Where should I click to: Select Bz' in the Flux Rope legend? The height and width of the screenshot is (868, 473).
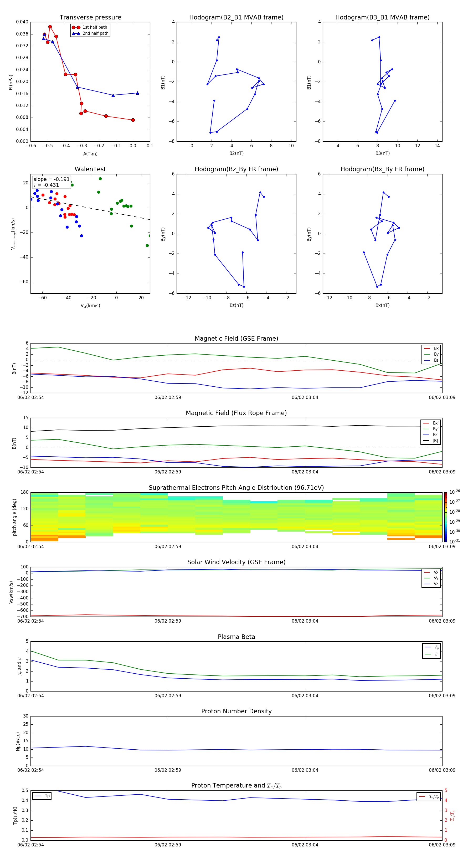tap(431, 435)
